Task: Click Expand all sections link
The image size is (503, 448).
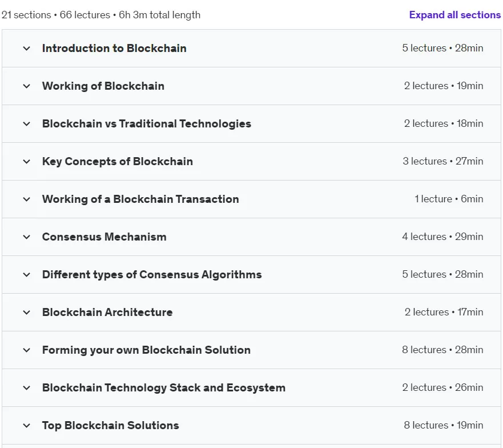Action: point(455,15)
